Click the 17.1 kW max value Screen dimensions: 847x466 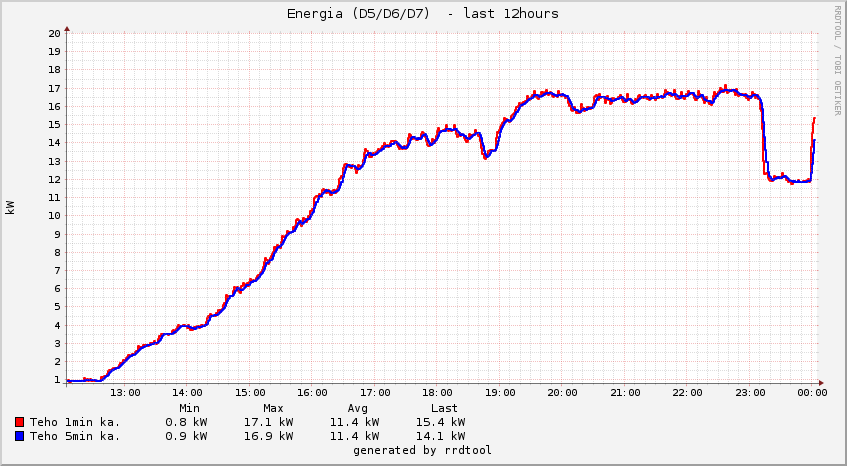(x=268, y=422)
